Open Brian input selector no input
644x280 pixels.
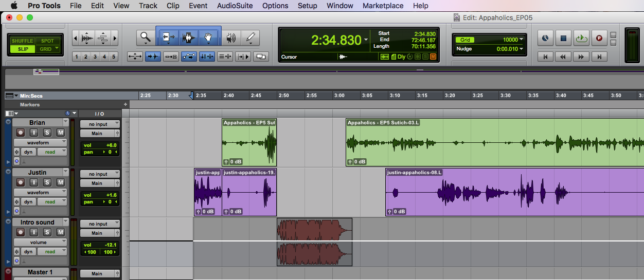pos(100,124)
